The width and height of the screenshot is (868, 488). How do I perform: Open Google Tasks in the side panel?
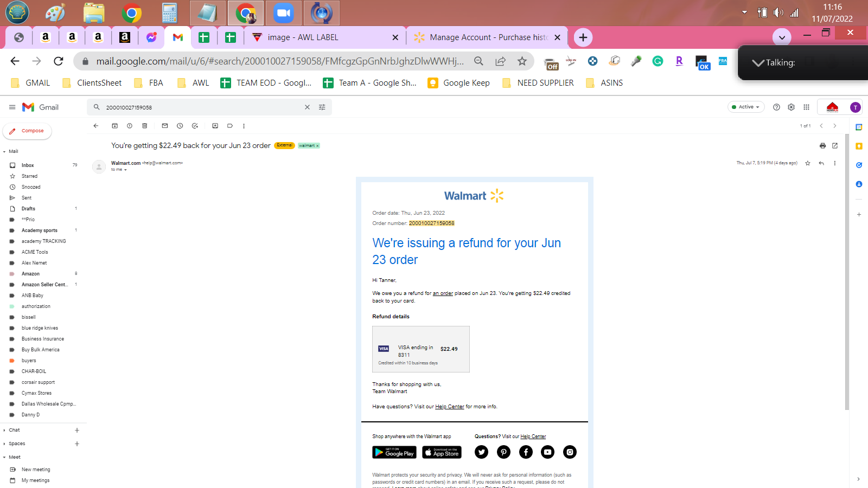click(859, 165)
